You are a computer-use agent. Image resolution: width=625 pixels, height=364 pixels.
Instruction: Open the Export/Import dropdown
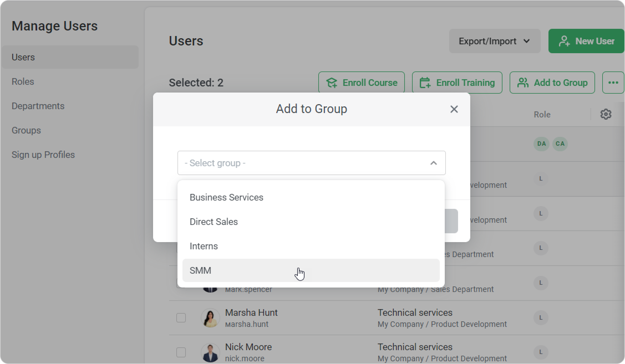pyautogui.click(x=494, y=41)
